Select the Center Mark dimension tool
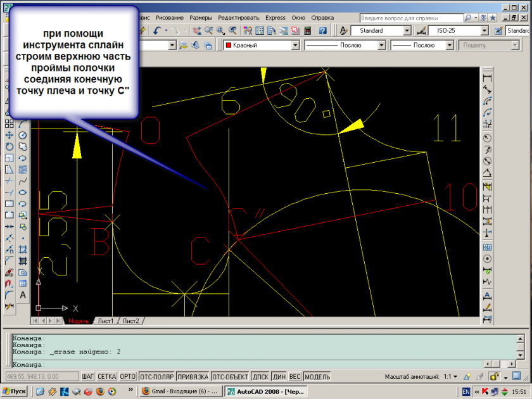The width and height of the screenshot is (532, 399). [487, 259]
